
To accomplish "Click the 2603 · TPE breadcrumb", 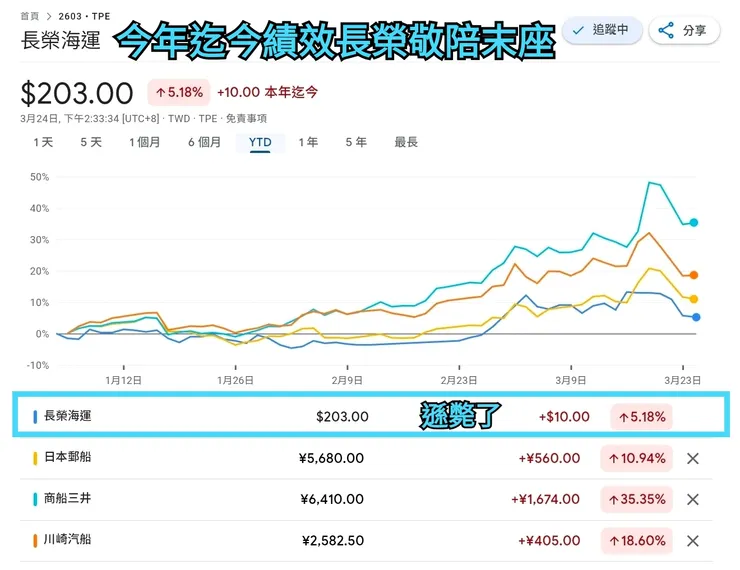I will [x=84, y=16].
